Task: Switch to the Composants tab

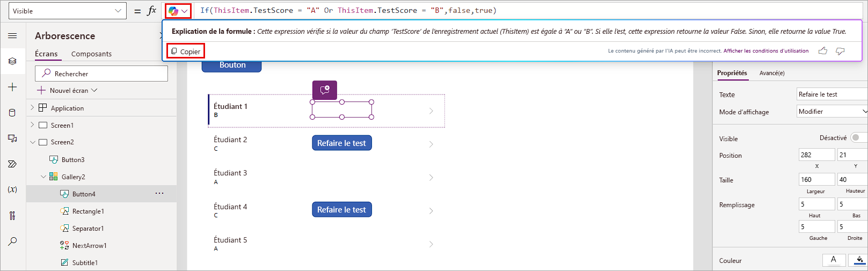Action: coord(91,54)
